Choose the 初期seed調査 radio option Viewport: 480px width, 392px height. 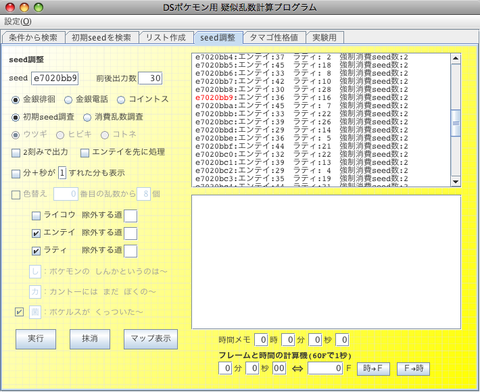(x=15, y=117)
